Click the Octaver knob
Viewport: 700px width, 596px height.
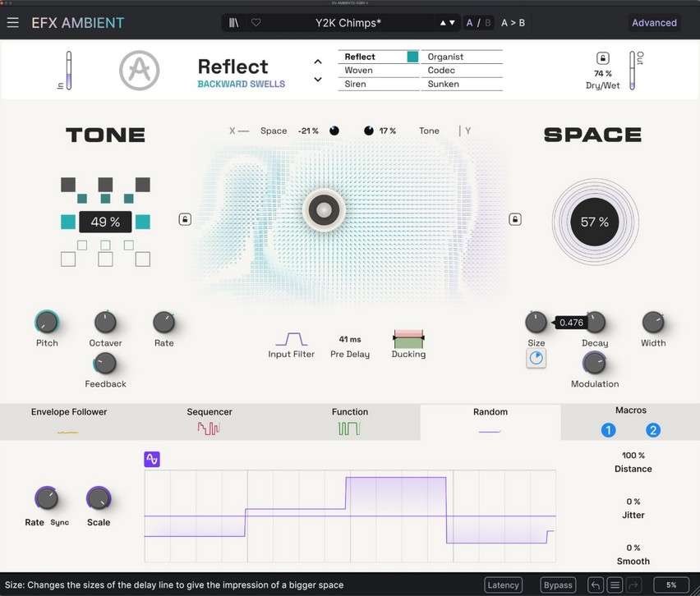pos(105,322)
